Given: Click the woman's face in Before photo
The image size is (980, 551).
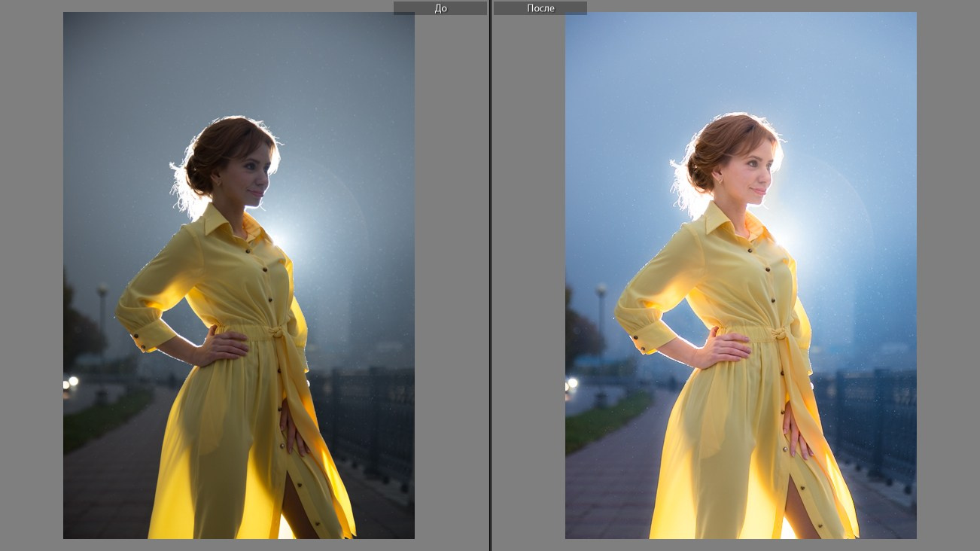Looking at the screenshot, I should coord(252,177).
